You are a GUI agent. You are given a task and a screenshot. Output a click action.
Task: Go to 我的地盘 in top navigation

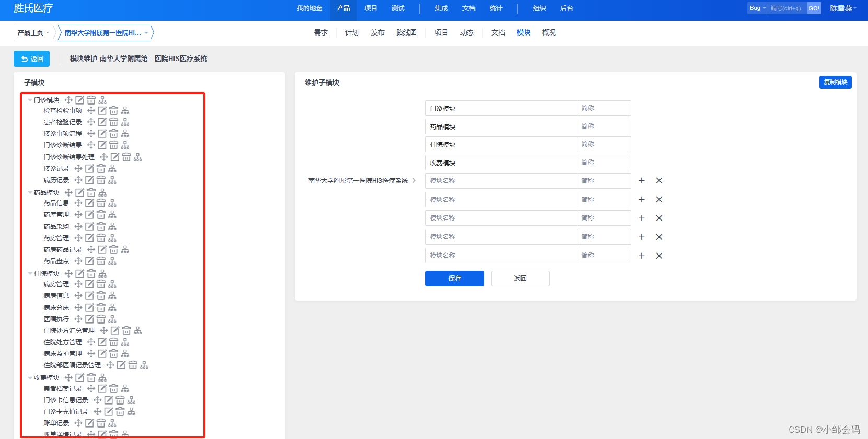click(309, 8)
